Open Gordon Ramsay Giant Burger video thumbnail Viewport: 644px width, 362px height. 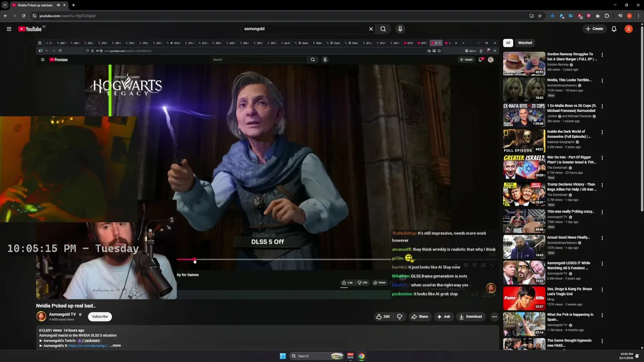(524, 63)
